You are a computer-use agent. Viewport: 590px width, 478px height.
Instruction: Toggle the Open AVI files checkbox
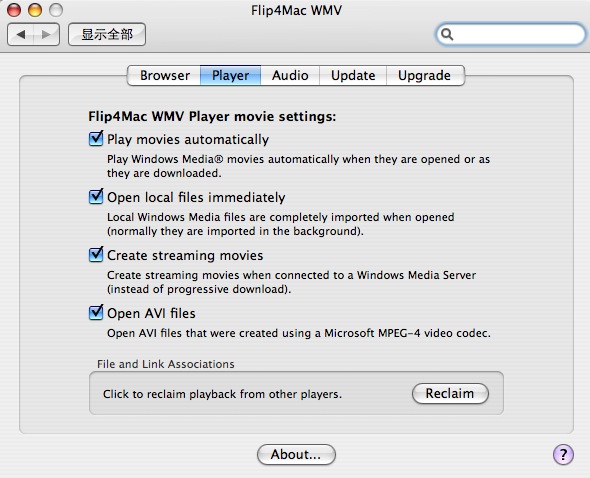tap(96, 312)
